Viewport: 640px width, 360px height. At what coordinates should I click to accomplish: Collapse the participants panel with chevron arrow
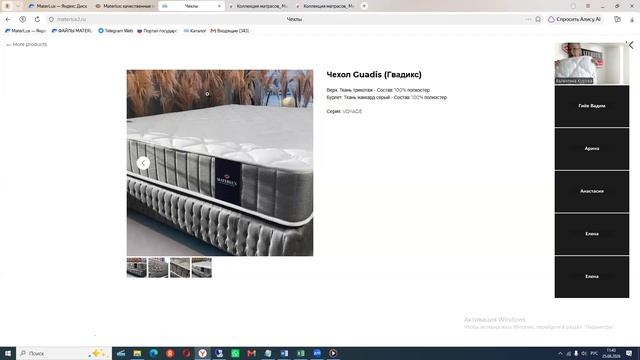631,45
